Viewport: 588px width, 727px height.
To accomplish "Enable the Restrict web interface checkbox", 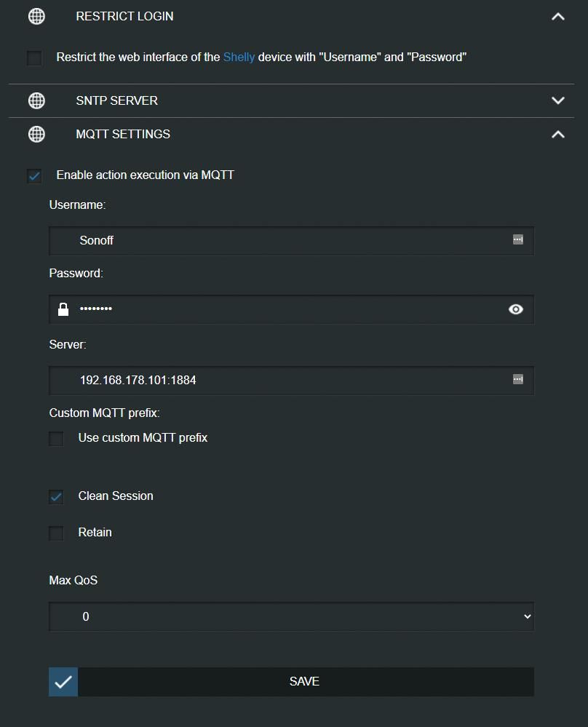I will [x=34, y=58].
